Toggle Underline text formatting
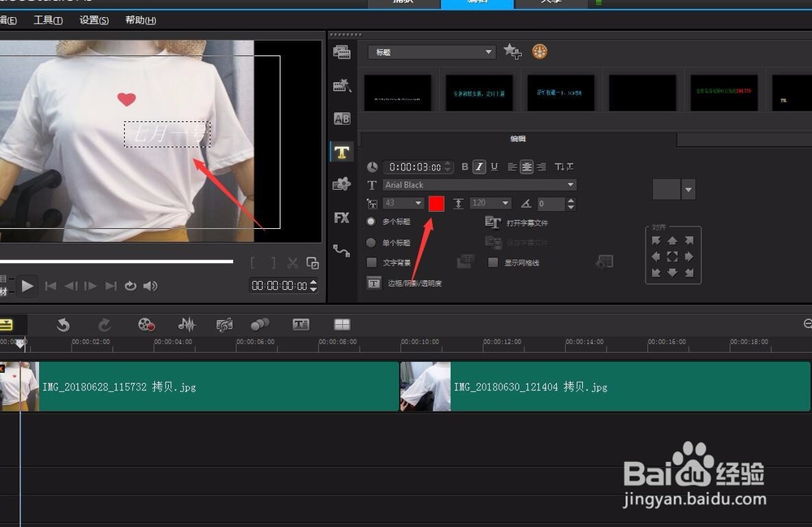Viewport: 812px width, 527px height. [x=495, y=166]
